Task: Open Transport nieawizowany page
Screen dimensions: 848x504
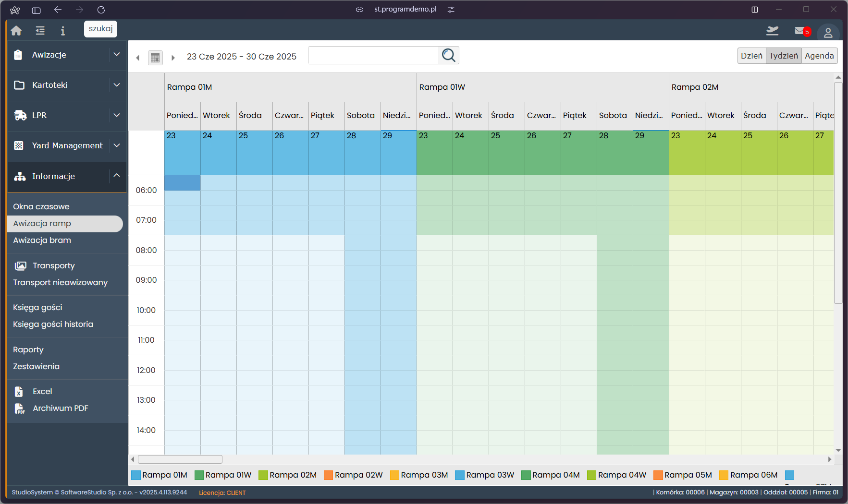Action: 61,283
